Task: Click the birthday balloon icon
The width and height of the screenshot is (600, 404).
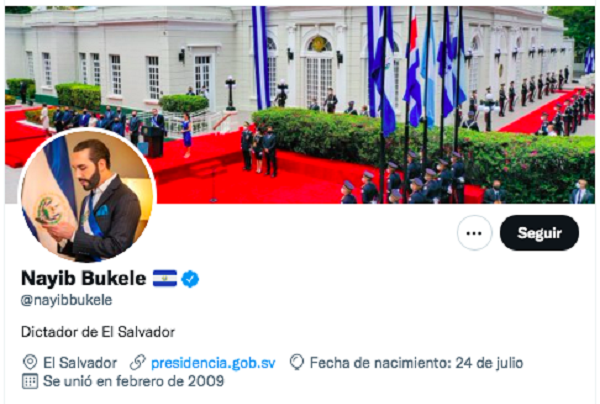Action: point(297,362)
